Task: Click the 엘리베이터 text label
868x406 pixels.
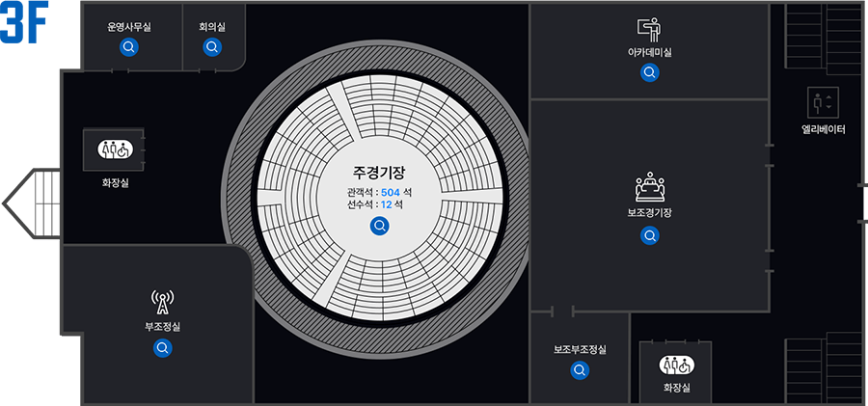Action: pos(823,128)
